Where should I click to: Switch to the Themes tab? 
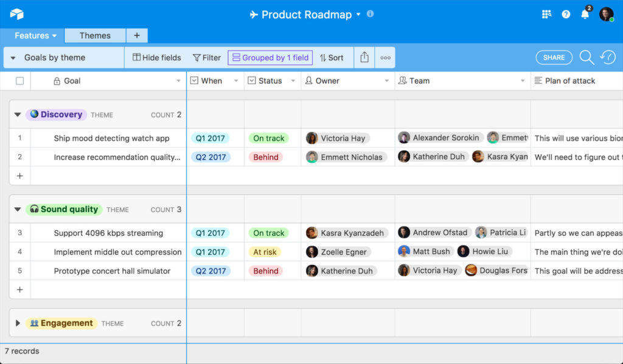pyautogui.click(x=94, y=35)
